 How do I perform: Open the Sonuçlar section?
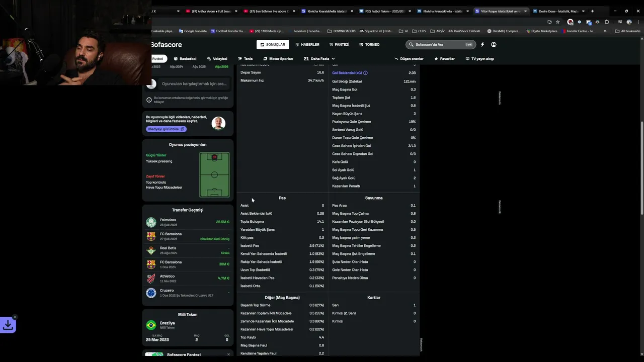[273, 45]
